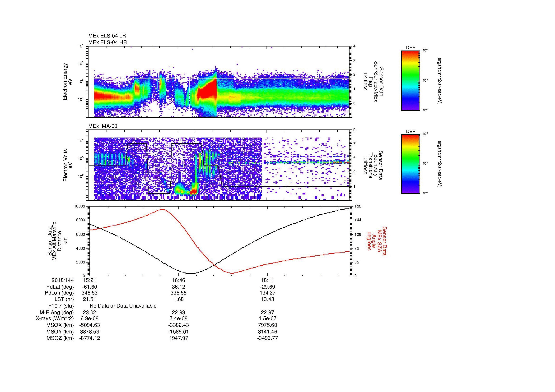
Task: Click the '10000' altitude axis tick label
Action: 80,206
